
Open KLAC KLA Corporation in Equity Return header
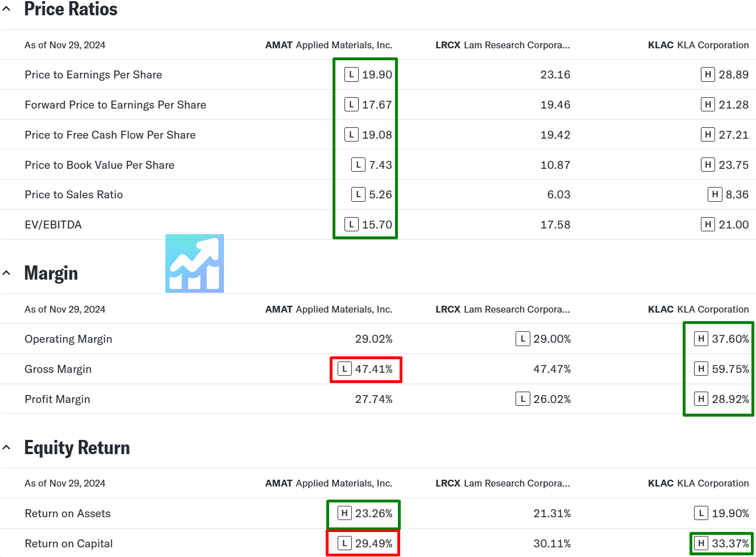699,483
